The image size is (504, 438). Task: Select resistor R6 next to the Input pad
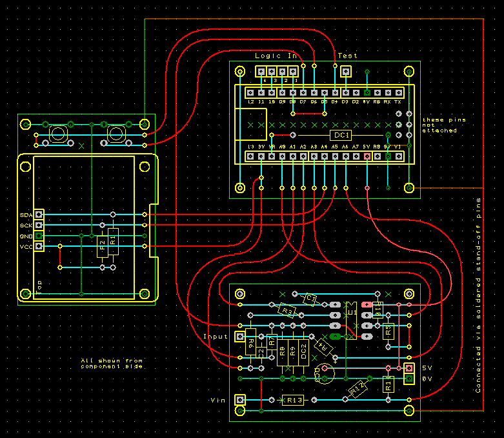pyautogui.click(x=250, y=342)
